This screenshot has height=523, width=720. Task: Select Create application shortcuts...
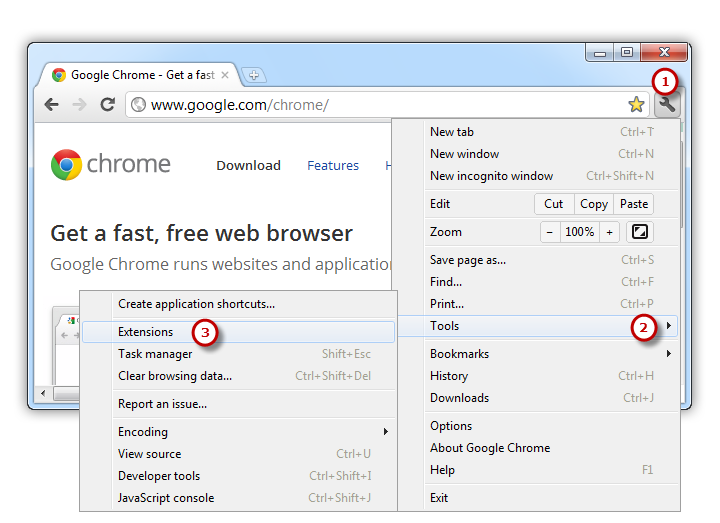(254, 304)
